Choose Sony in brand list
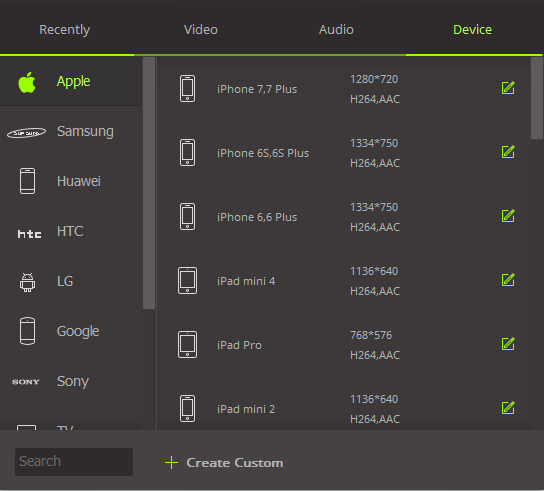The height and width of the screenshot is (491, 544). click(73, 381)
